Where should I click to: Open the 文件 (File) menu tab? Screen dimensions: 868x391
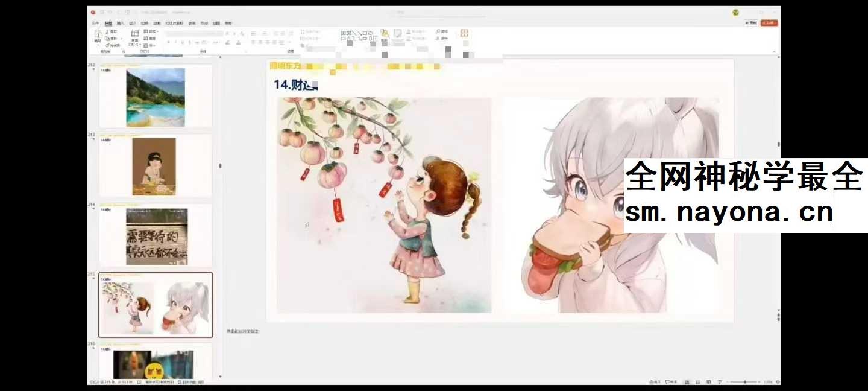(x=95, y=23)
